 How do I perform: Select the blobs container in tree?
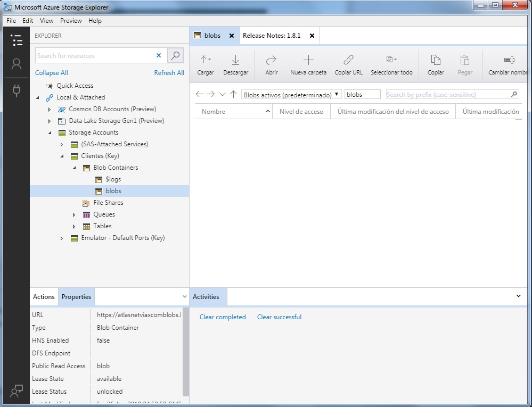coord(109,191)
